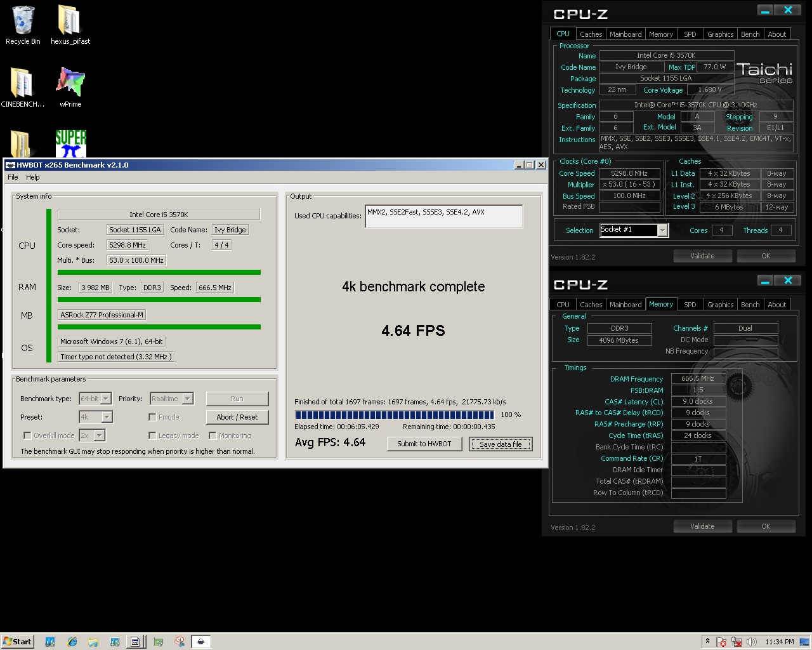
Task: Open About tab in the upper CPU-Z window
Action: [777, 34]
